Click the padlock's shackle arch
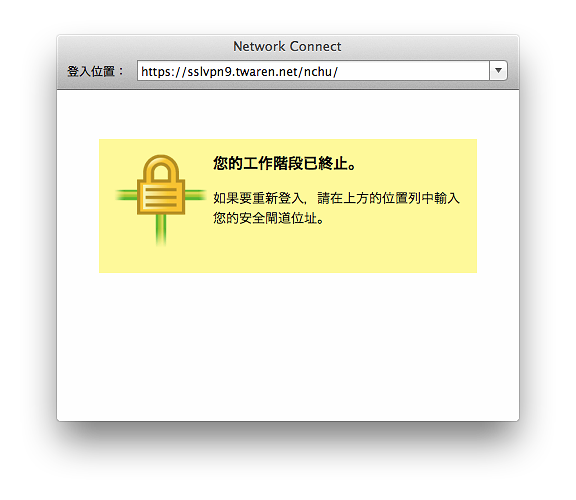The image size is (576, 500). (161, 168)
